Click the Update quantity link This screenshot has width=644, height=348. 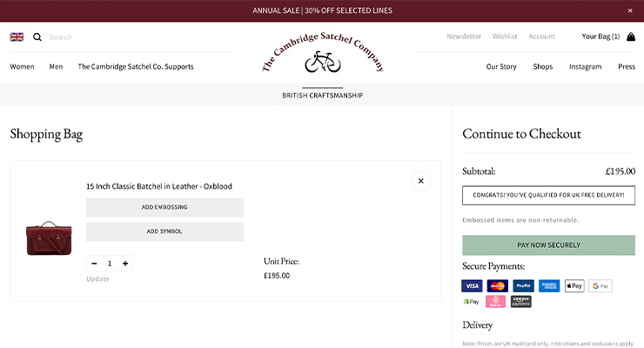(97, 279)
